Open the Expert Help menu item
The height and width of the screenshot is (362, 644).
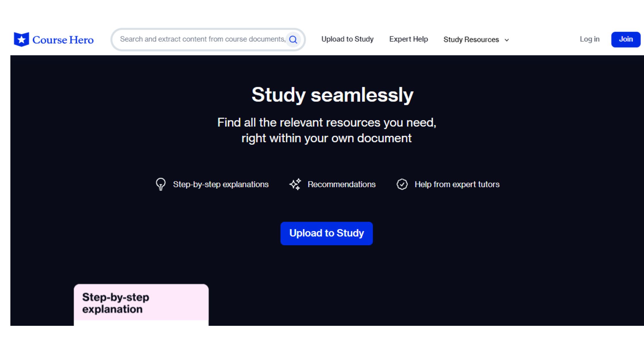tap(409, 39)
